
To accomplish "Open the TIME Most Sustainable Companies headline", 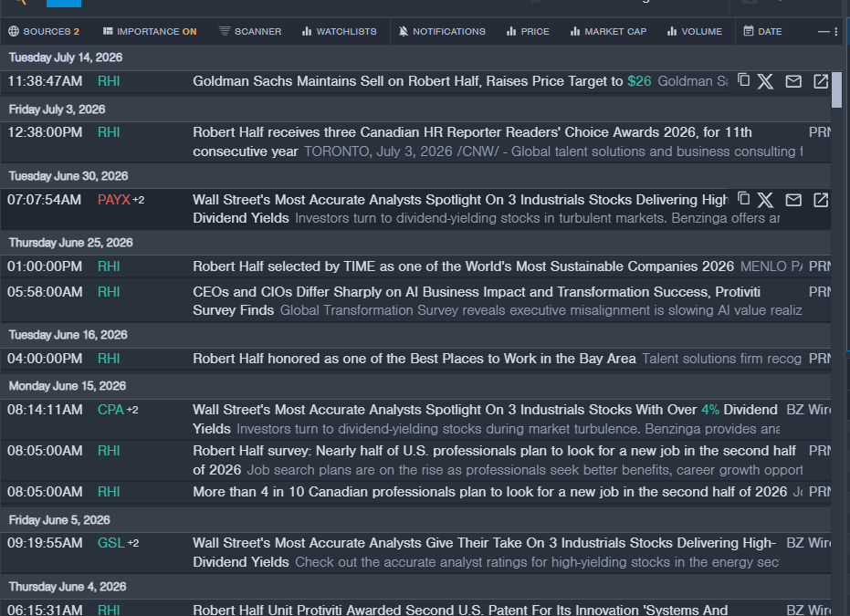I will (463, 266).
